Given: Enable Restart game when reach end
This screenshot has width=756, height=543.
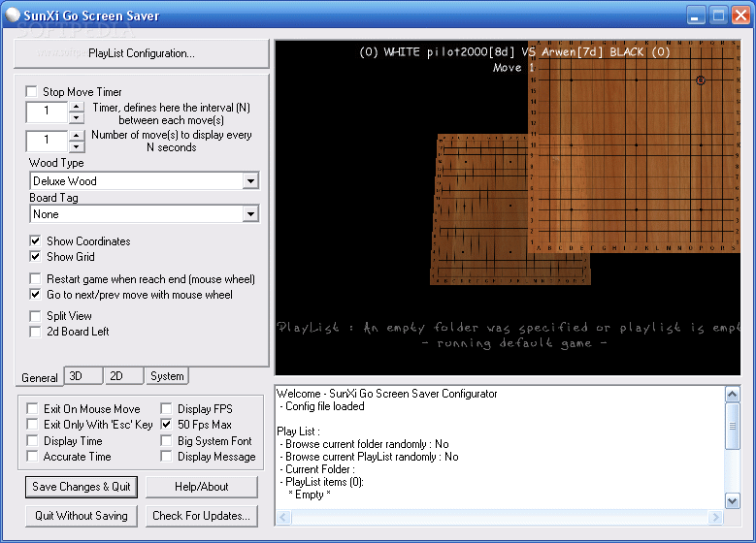Looking at the screenshot, I should tap(35, 279).
